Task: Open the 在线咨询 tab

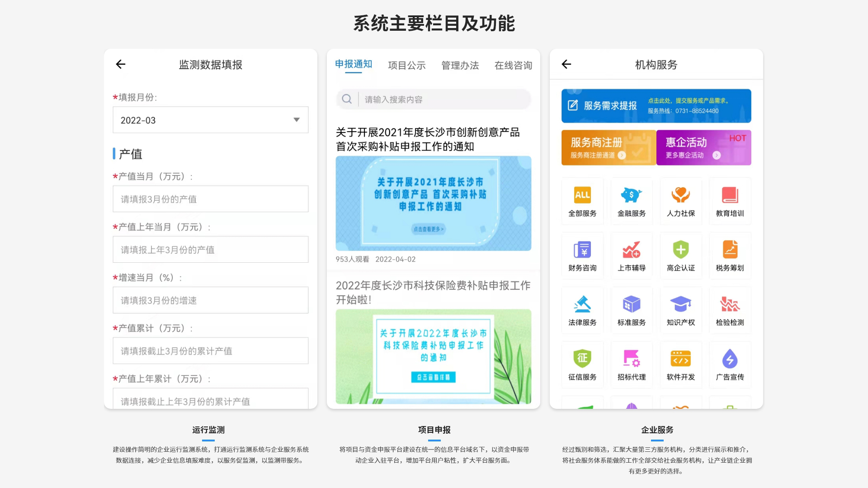Action: point(513,66)
